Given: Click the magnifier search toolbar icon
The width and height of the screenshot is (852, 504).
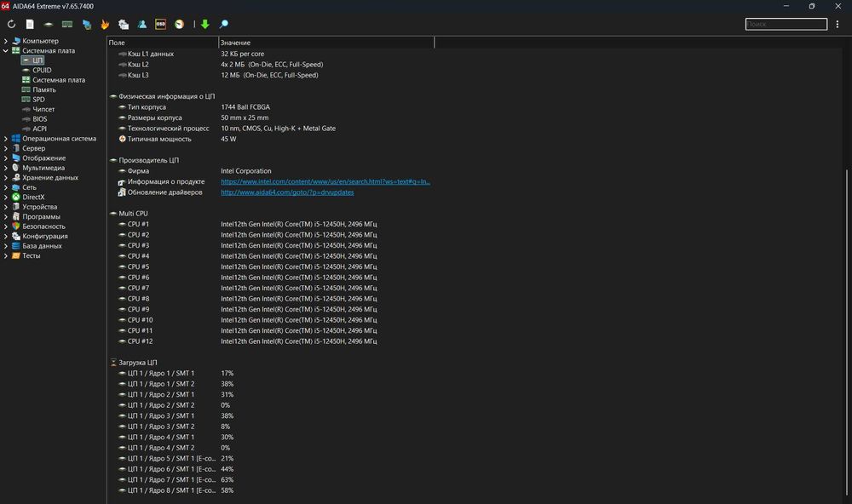Looking at the screenshot, I should 223,25.
